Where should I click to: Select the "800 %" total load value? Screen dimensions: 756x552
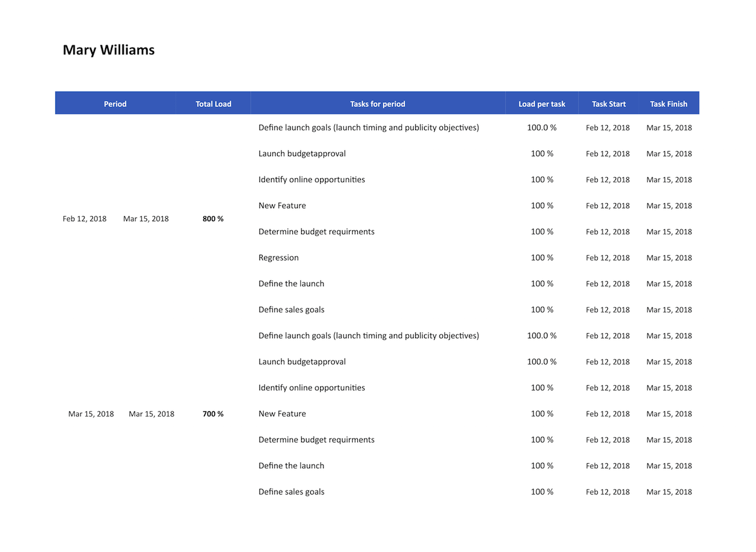coord(213,219)
